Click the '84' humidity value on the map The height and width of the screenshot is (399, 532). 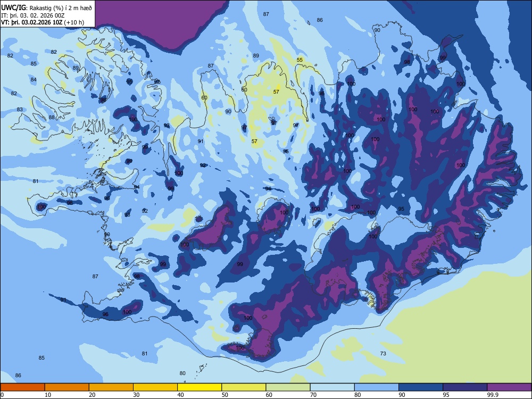click(33, 80)
